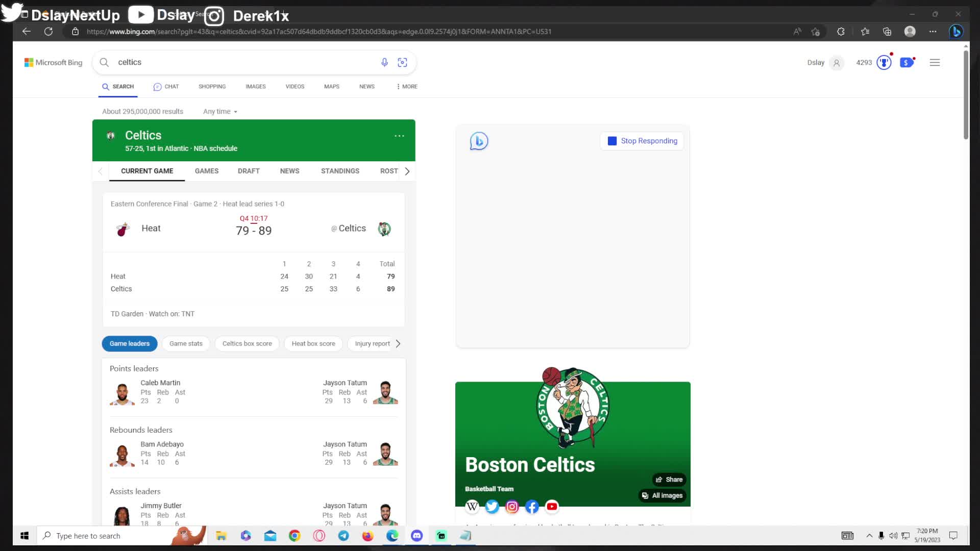Viewport: 980px width, 551px height.
Task: Click the All images button
Action: (663, 495)
